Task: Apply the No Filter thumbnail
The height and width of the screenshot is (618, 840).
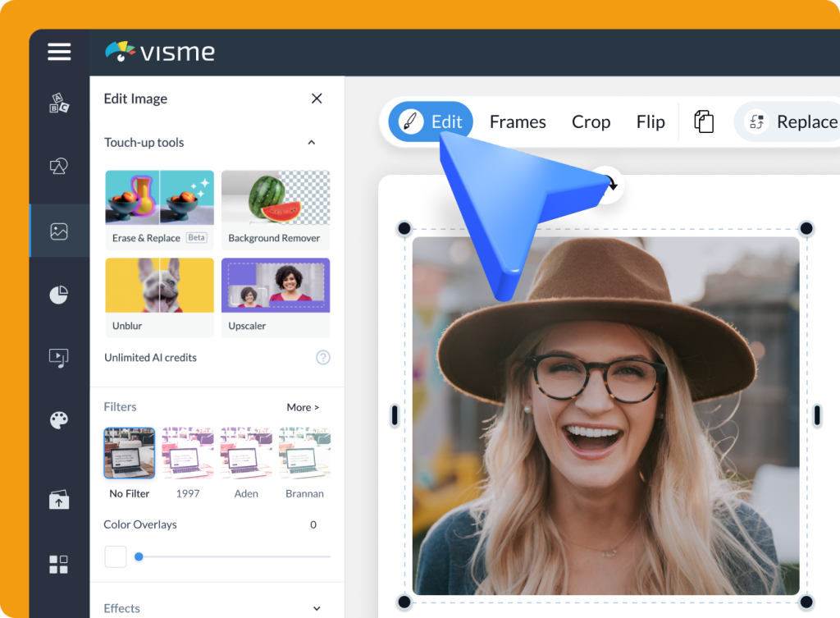Action: (129, 453)
